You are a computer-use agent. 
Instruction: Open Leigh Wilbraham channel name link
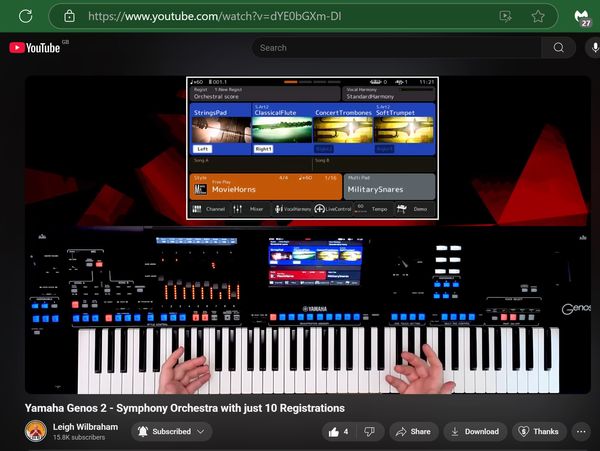(85, 427)
